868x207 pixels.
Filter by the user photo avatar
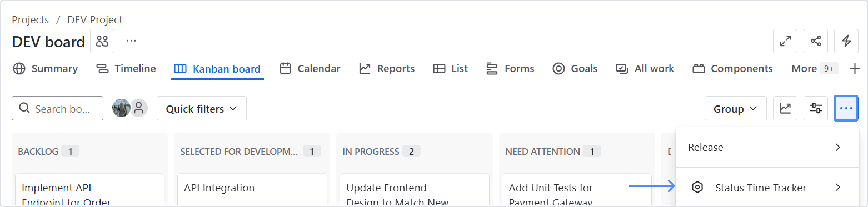pyautogui.click(x=121, y=108)
